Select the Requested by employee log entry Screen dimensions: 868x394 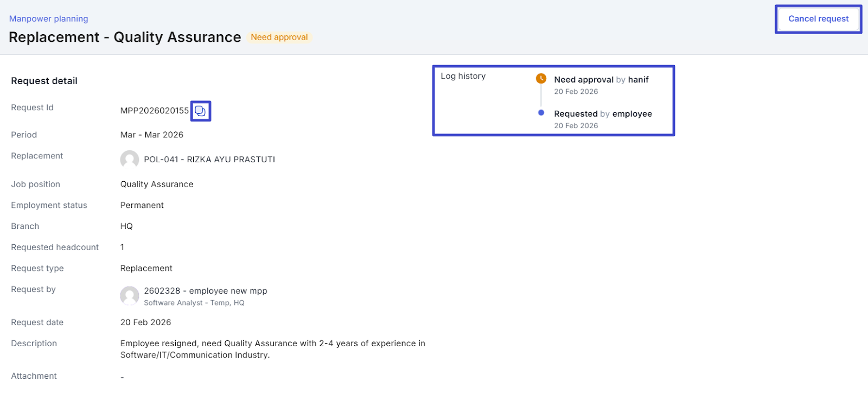[603, 114]
